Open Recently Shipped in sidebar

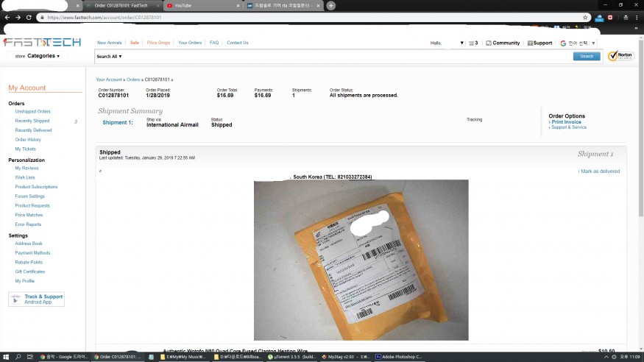pyautogui.click(x=32, y=121)
